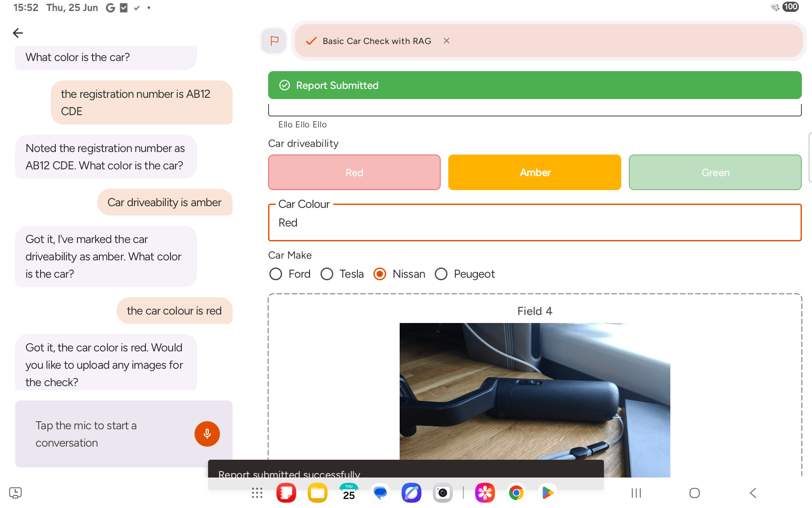
Task: Select the Ford radio button
Action: point(276,274)
